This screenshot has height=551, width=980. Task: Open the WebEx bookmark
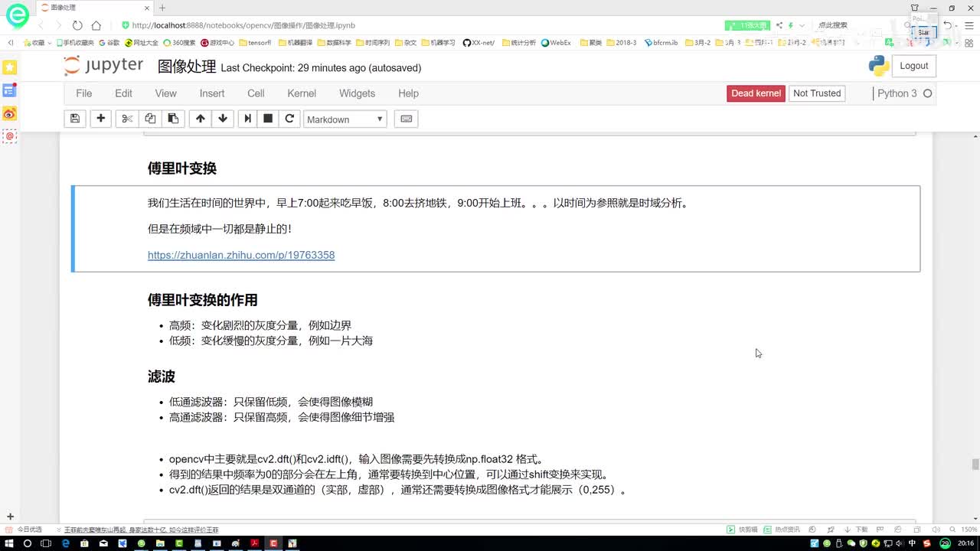click(557, 43)
